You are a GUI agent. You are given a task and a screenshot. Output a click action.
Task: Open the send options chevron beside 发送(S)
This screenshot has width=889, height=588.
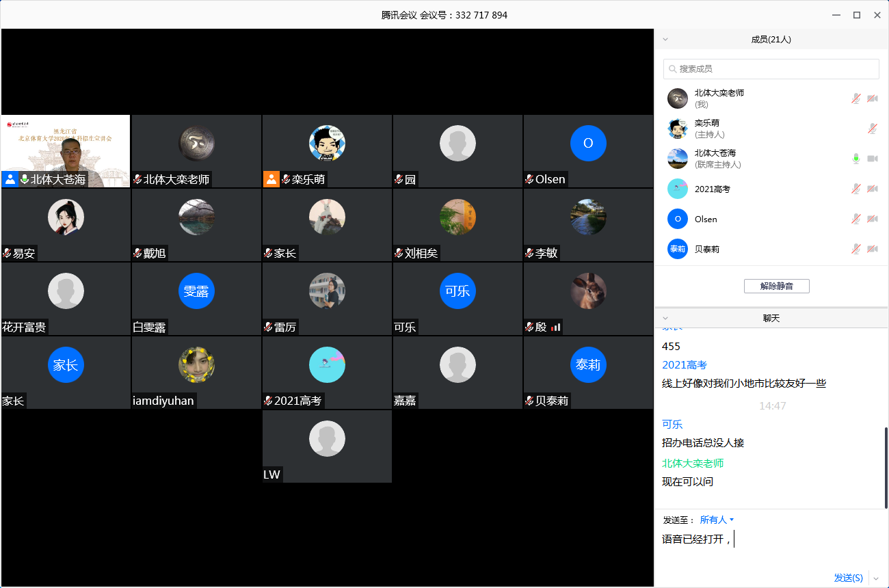pos(874,578)
